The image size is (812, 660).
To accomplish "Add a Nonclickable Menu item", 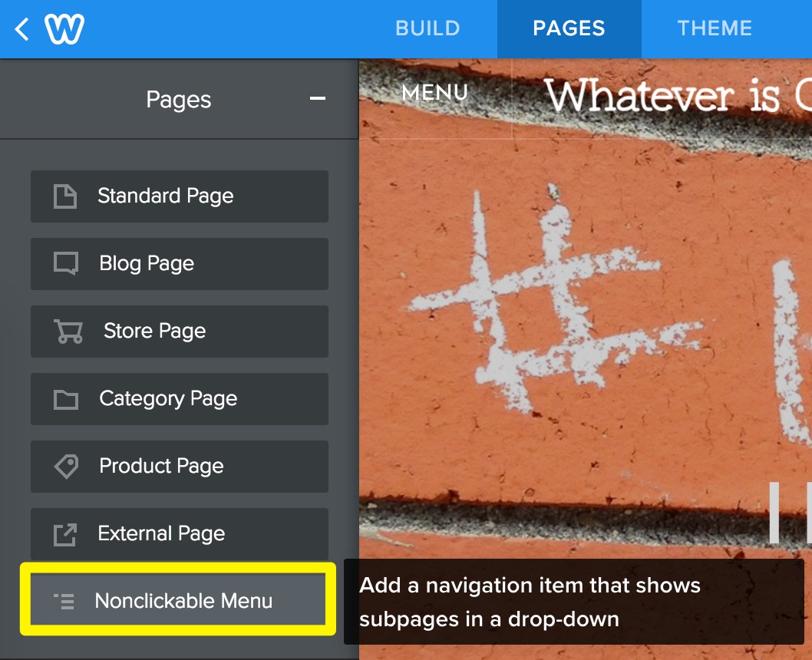I will [x=178, y=599].
